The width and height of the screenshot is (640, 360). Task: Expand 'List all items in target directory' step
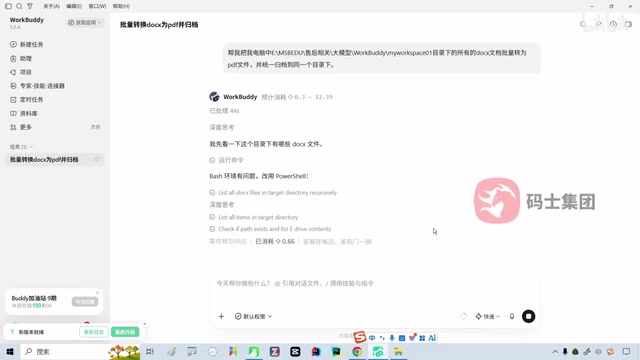point(254,217)
